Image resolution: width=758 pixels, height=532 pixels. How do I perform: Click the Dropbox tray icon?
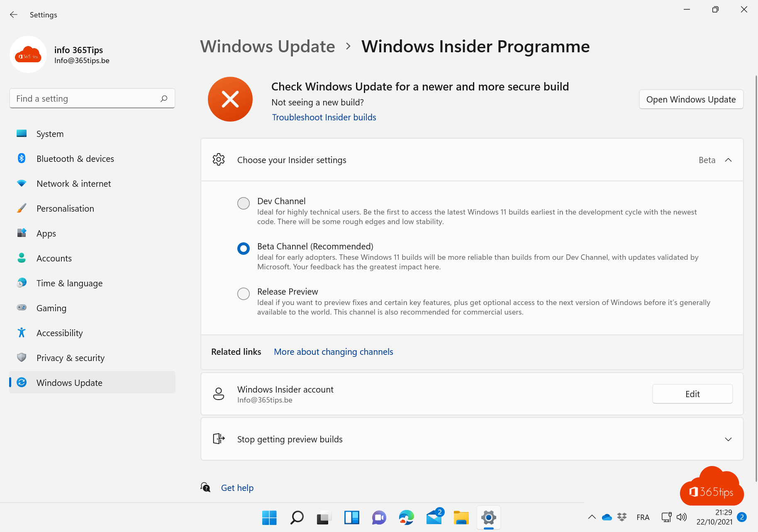[622, 517]
